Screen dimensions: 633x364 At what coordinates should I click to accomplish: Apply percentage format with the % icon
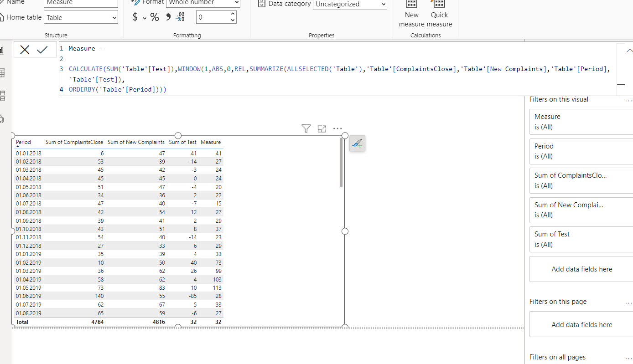coord(155,17)
